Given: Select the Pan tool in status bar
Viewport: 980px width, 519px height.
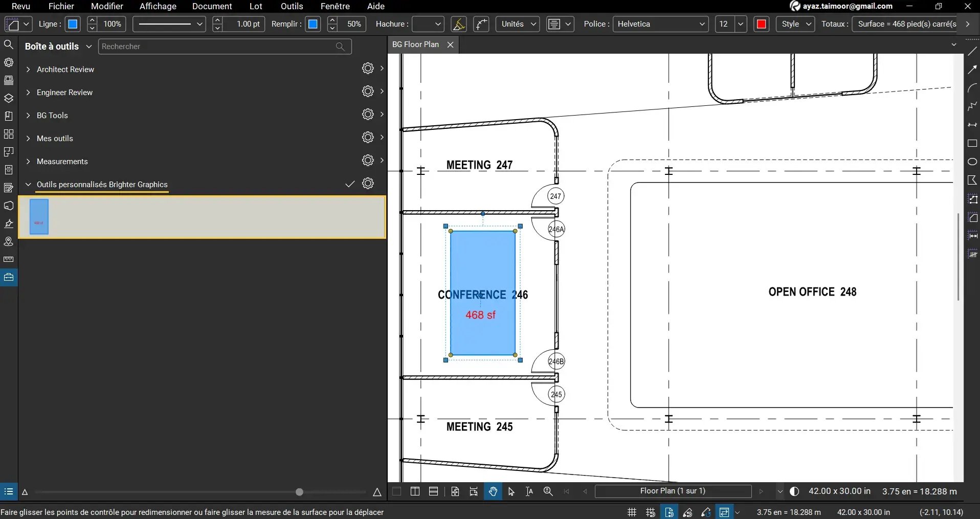Looking at the screenshot, I should (493, 491).
